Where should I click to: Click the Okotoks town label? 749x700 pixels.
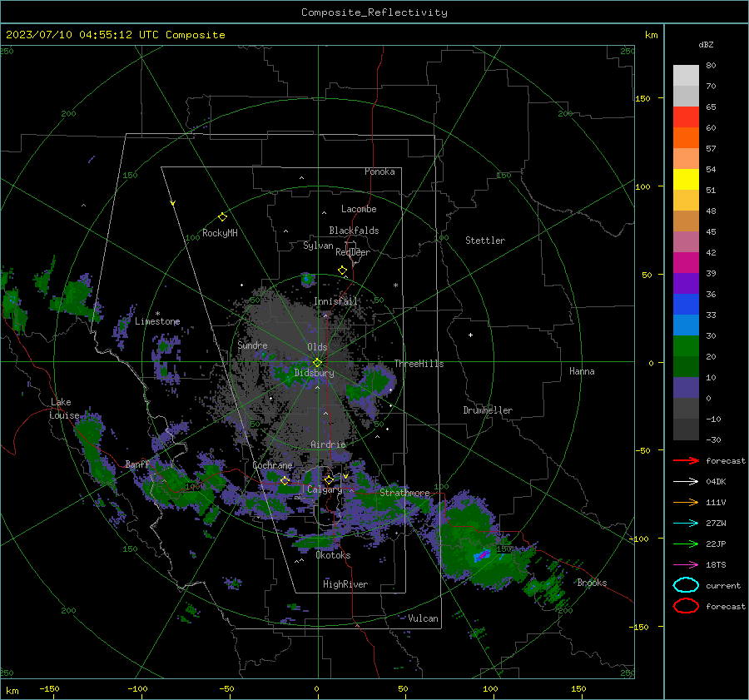(333, 555)
